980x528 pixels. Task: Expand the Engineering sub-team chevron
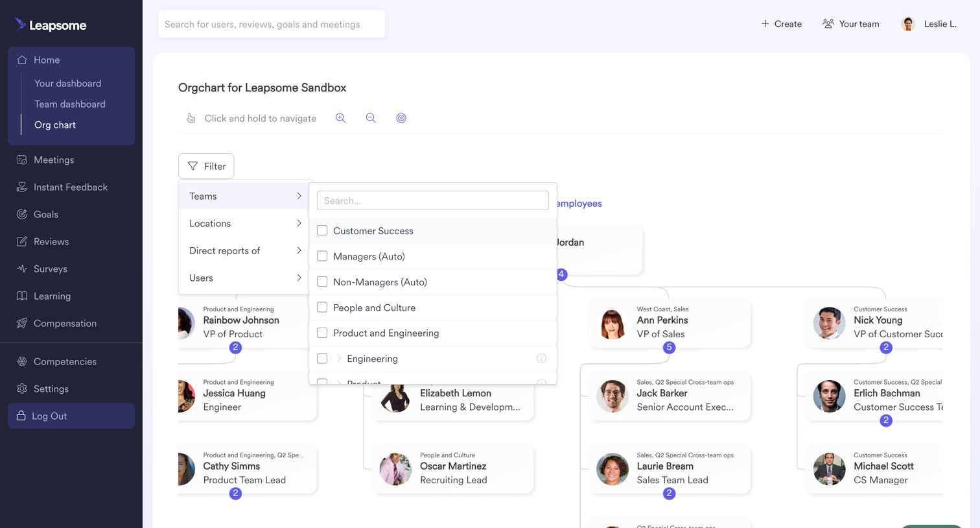click(338, 359)
